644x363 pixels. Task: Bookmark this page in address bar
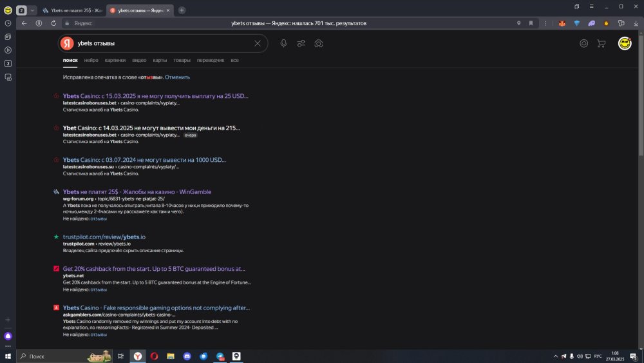point(531,23)
